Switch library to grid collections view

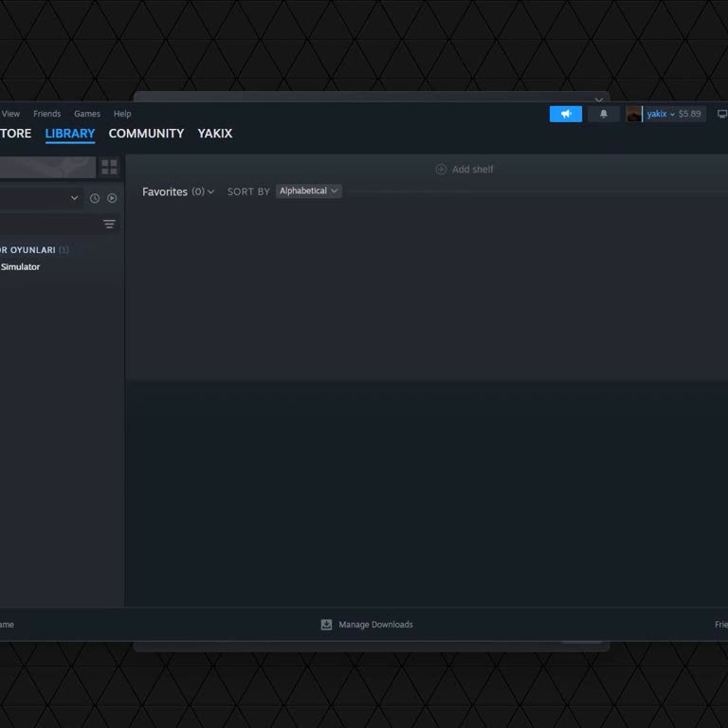(x=109, y=167)
